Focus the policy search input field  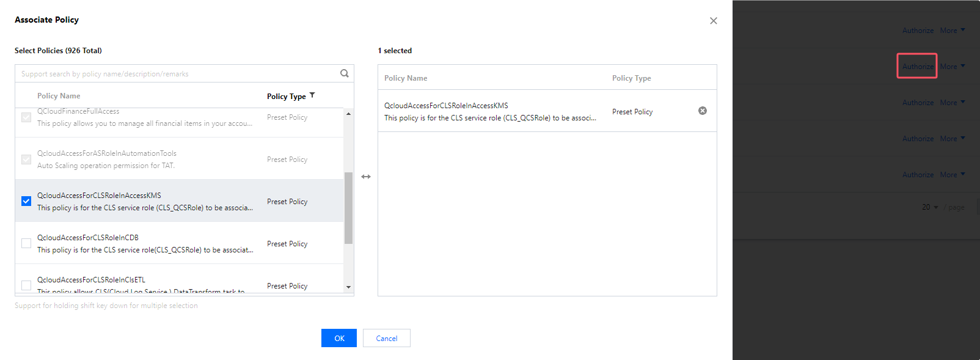(177, 74)
